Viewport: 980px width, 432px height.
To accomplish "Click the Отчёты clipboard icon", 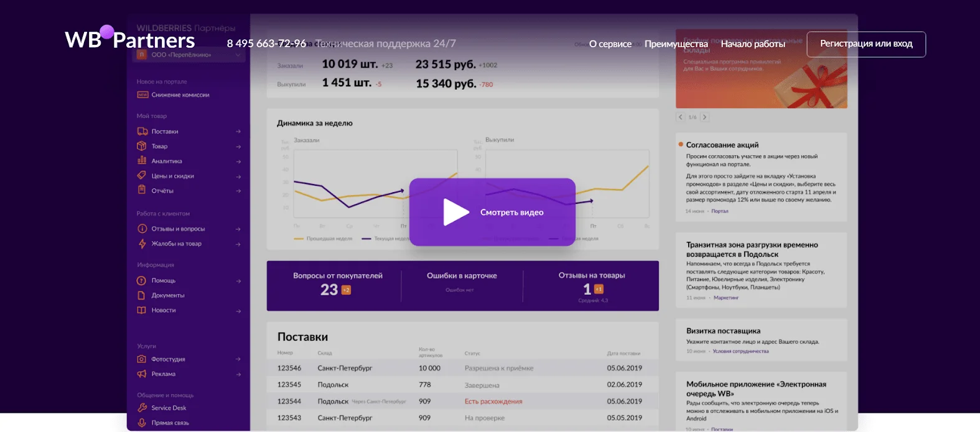I will click(x=142, y=190).
